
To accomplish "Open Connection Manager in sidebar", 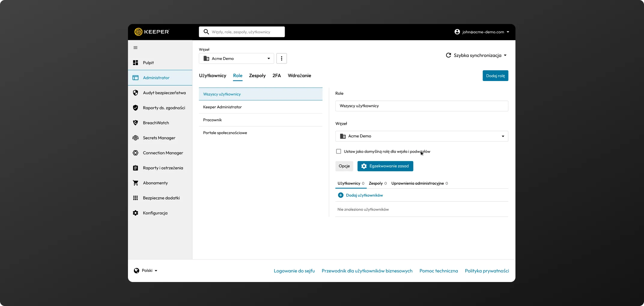I will (x=160, y=153).
